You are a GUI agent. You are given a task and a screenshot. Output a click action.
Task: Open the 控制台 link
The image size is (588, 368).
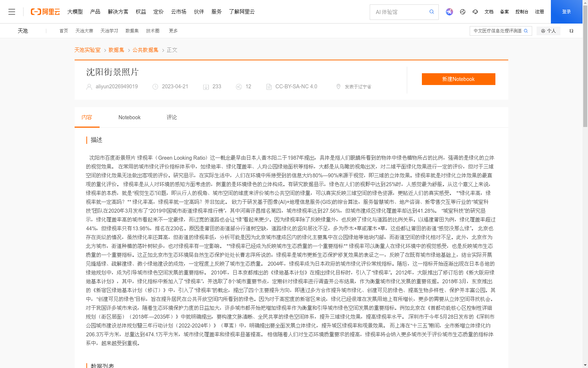(x=522, y=12)
